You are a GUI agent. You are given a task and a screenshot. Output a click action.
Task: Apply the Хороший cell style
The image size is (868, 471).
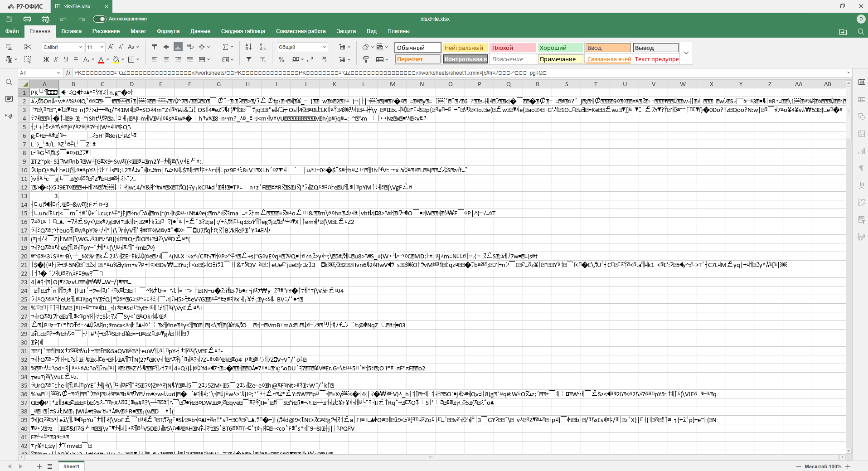[x=560, y=48]
